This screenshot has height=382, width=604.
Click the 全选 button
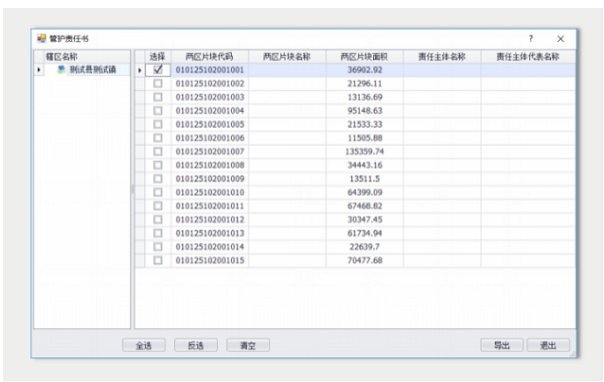click(144, 345)
